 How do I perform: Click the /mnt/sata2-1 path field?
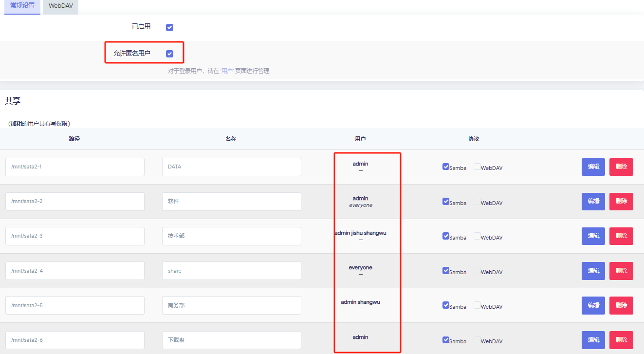pos(75,167)
